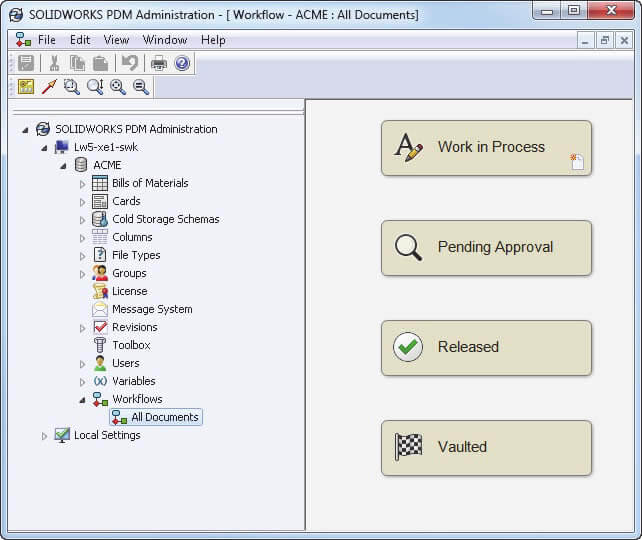Expand the Columns tree node
642x540 pixels.
[82, 238]
